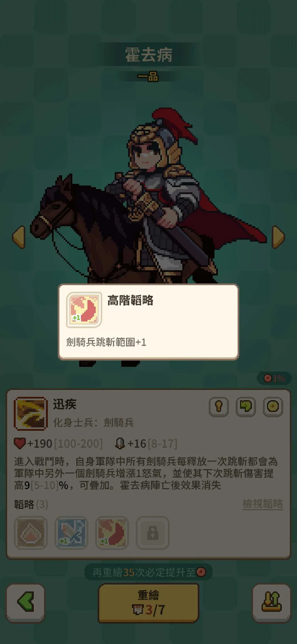Open the 檢視韜略 link

pos(263,504)
